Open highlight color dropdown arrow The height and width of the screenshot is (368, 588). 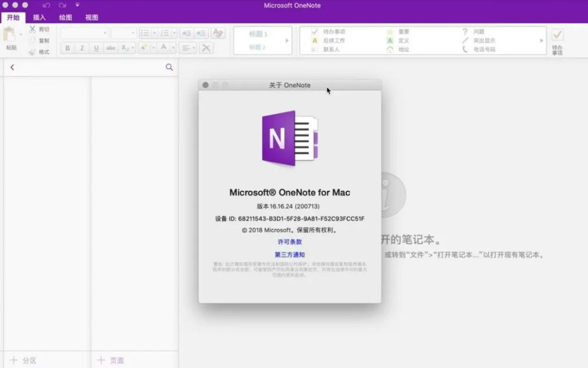point(153,48)
